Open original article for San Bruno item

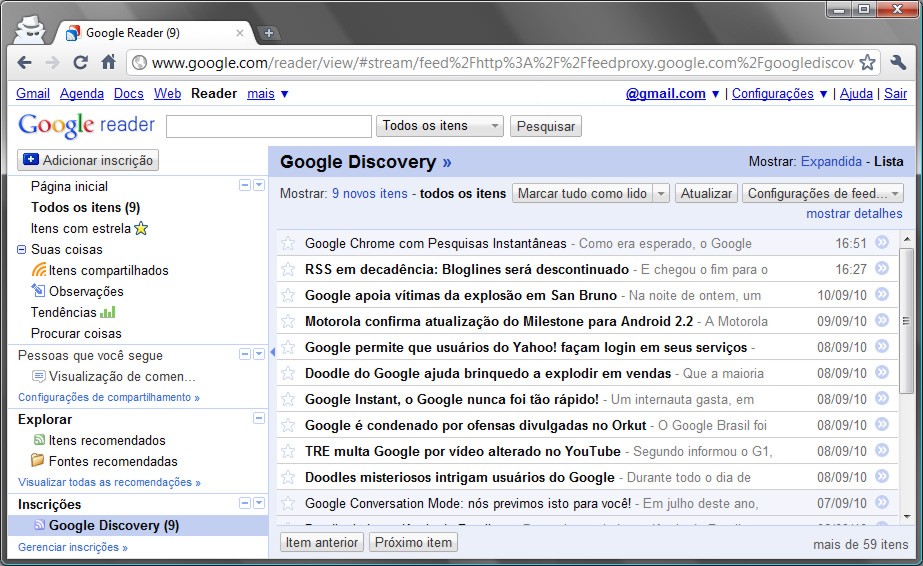pyautogui.click(x=882, y=294)
